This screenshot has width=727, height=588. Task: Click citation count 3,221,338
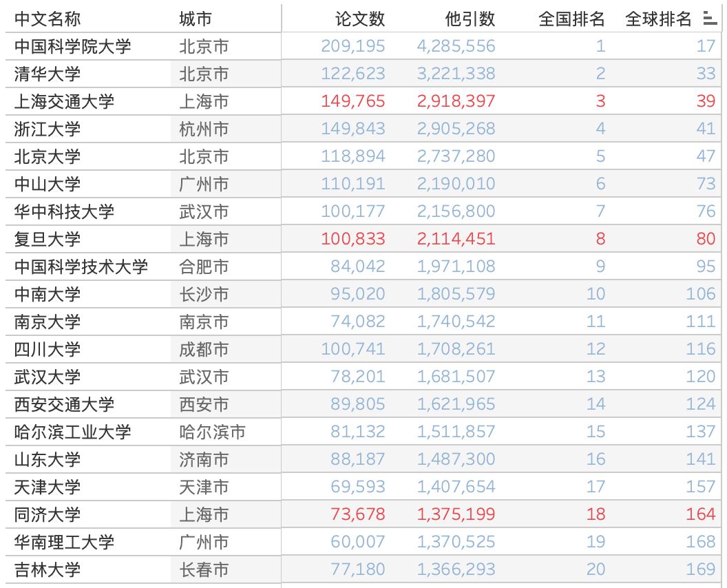pyautogui.click(x=456, y=73)
